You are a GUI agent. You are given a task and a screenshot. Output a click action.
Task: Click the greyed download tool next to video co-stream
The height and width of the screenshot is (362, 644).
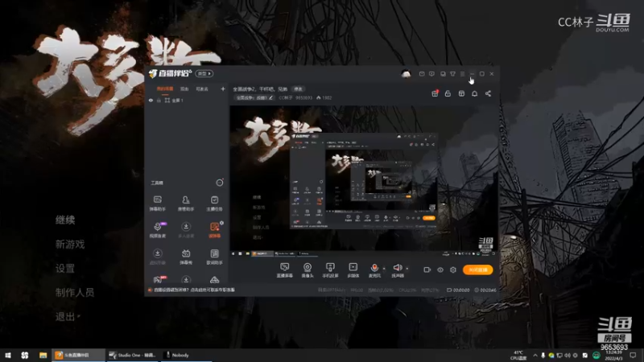(x=186, y=230)
